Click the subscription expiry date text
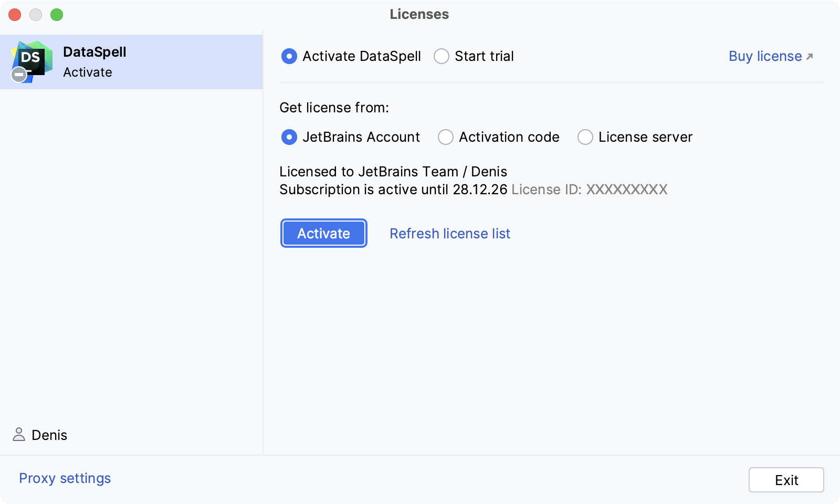Viewport: 840px width, 504px height. (481, 190)
